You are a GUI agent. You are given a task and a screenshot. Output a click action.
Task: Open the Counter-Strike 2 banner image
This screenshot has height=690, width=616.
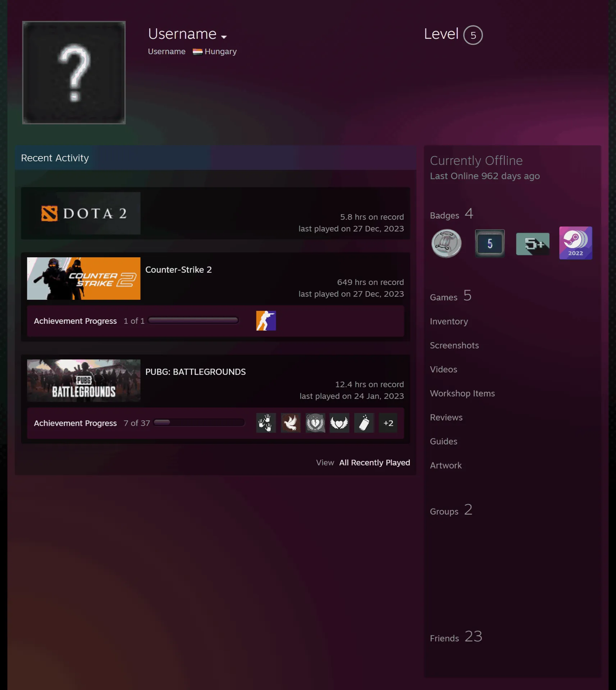click(x=84, y=279)
